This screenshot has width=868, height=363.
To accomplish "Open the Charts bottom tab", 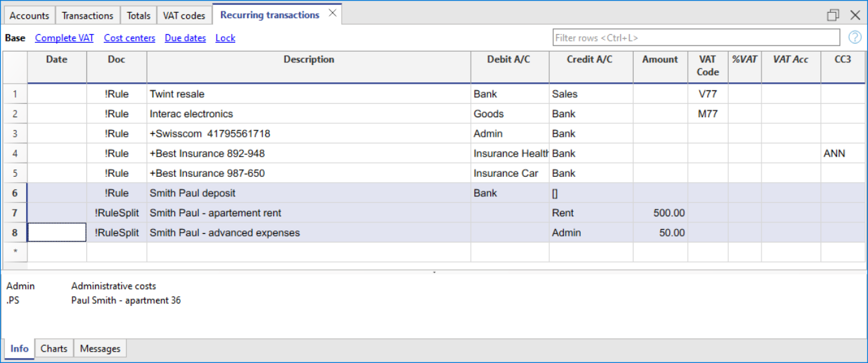I will pos(54,348).
